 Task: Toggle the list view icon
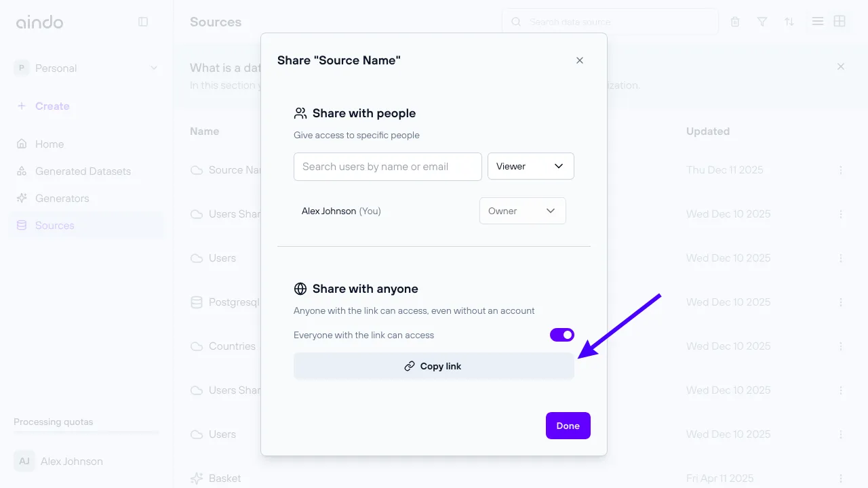[x=817, y=21]
